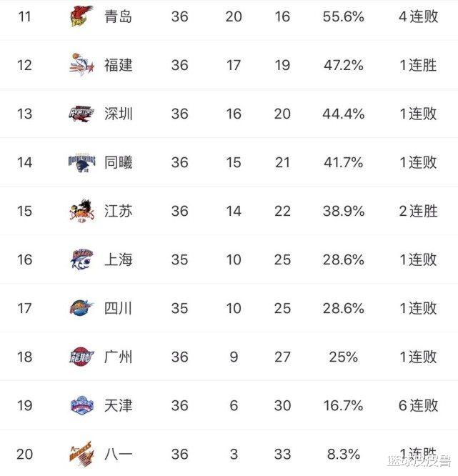Open the Fujian (福建) team logo
This screenshot has width=458, height=476.
[x=81, y=64]
